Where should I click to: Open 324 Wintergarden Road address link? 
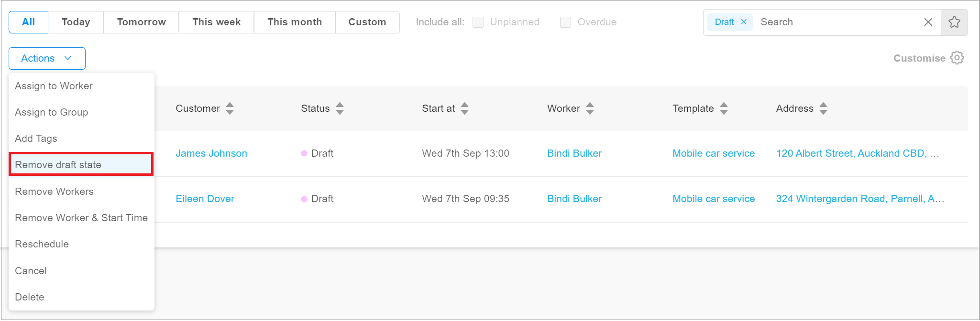click(859, 199)
